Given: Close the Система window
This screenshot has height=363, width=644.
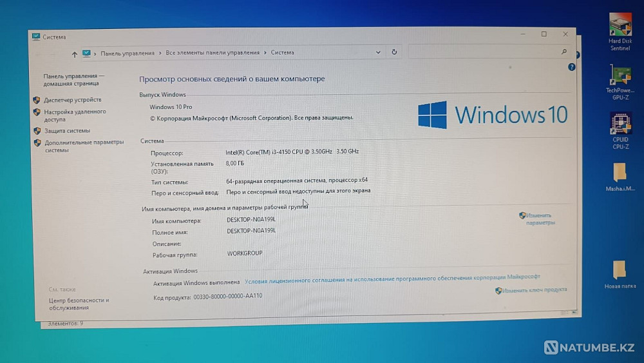Looking at the screenshot, I should pos(565,34).
